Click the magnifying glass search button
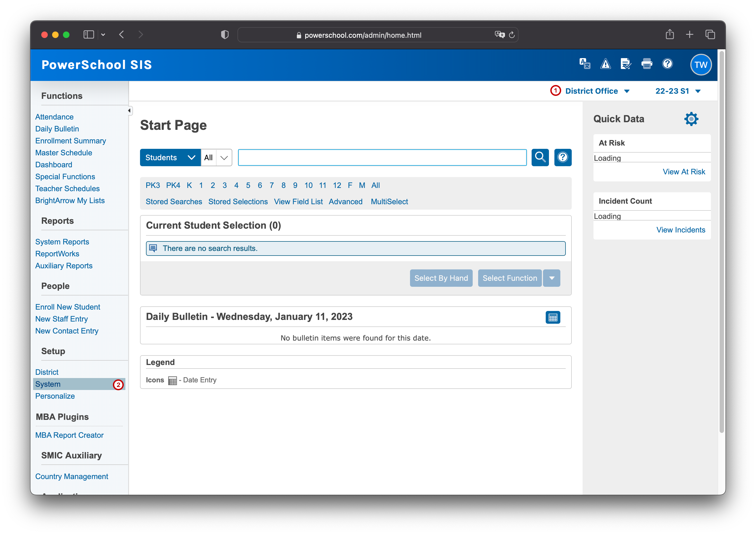The height and width of the screenshot is (535, 756). coord(540,158)
